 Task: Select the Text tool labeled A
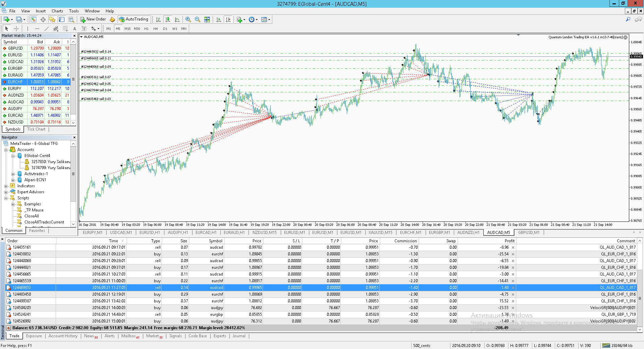pos(74,29)
